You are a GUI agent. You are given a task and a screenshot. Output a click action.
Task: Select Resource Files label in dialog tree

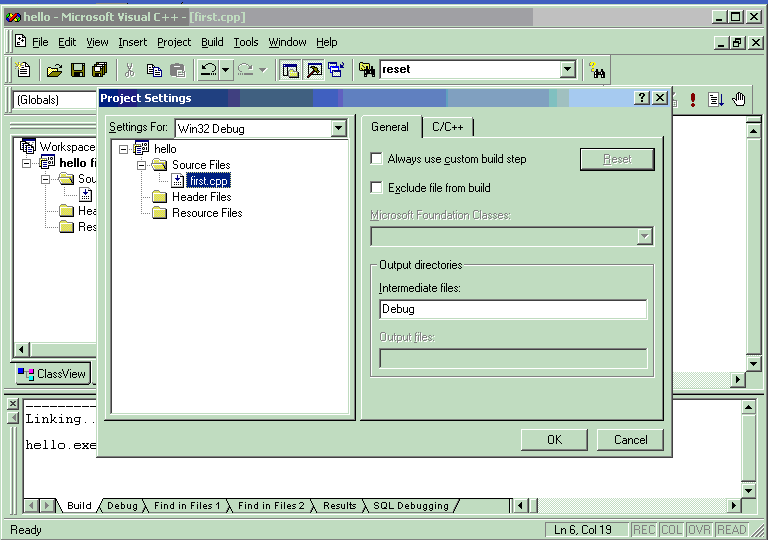207,213
